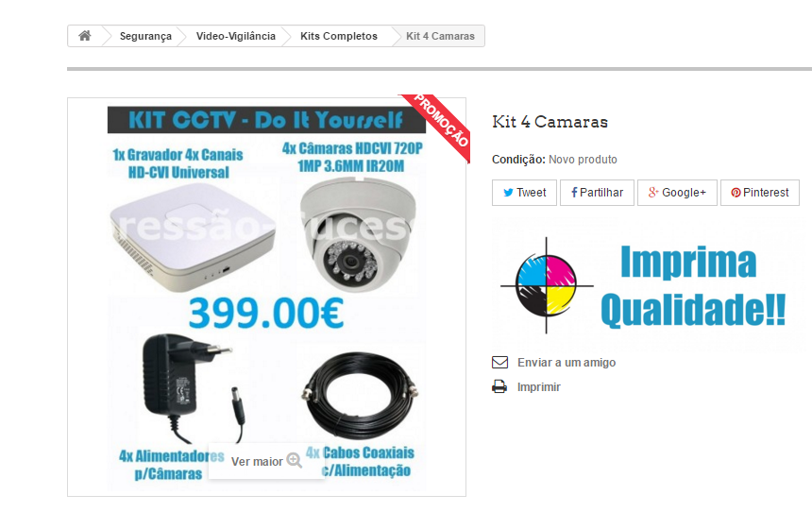Click the Pinterest logo icon
Viewport: 812px width, 512px height.
pyautogui.click(x=736, y=193)
